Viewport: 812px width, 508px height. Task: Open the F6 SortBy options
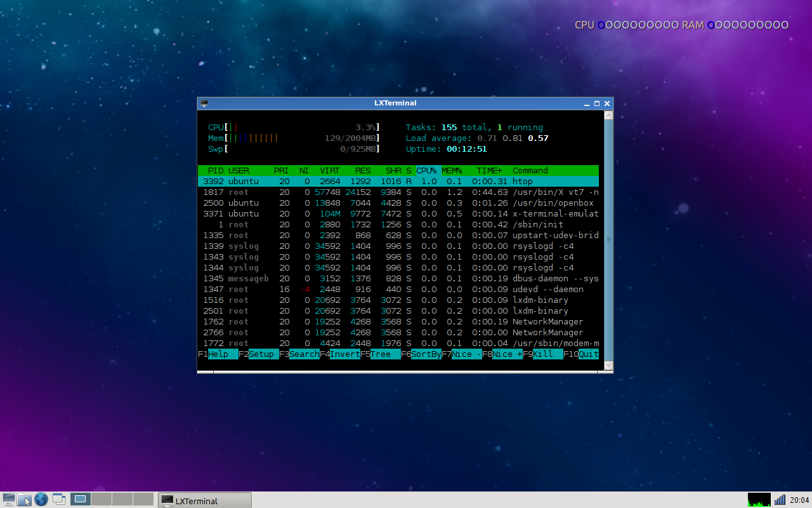pyautogui.click(x=426, y=354)
